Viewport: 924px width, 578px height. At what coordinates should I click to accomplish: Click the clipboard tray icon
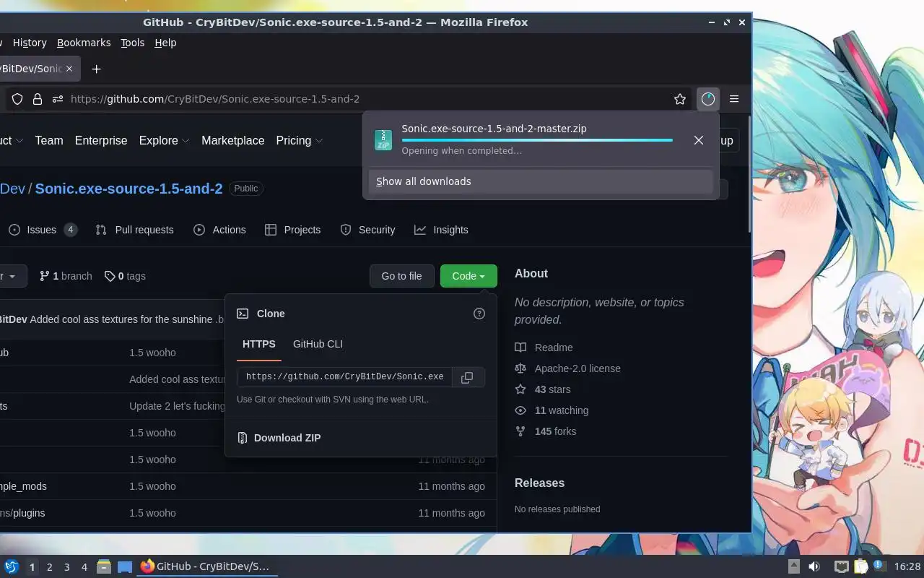point(860,567)
